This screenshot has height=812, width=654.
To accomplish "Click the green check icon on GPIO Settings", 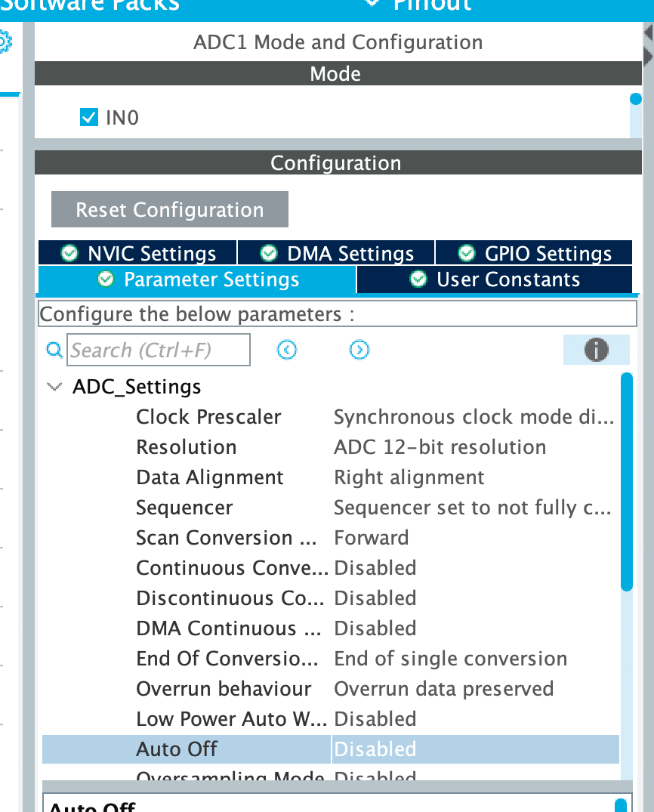I will pos(467,253).
